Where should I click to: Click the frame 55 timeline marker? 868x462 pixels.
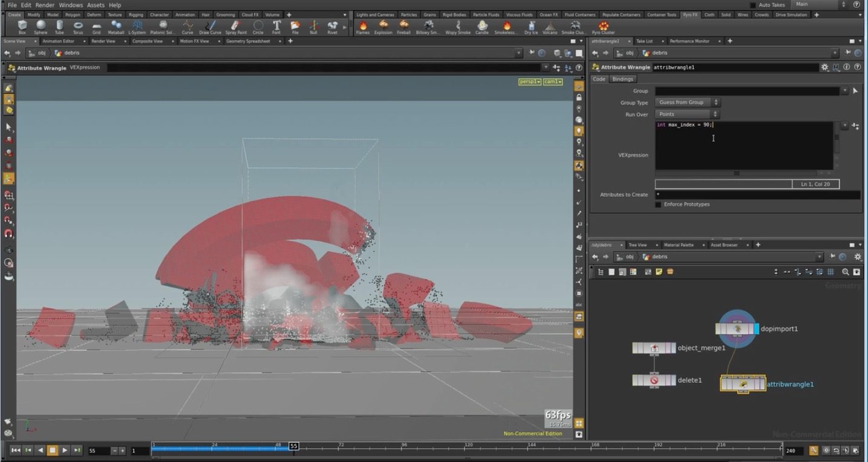coord(293,446)
